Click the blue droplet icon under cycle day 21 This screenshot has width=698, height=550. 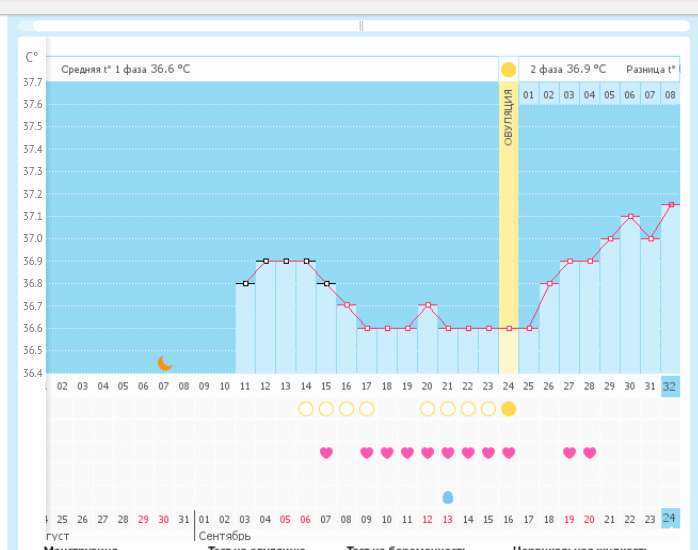[448, 497]
